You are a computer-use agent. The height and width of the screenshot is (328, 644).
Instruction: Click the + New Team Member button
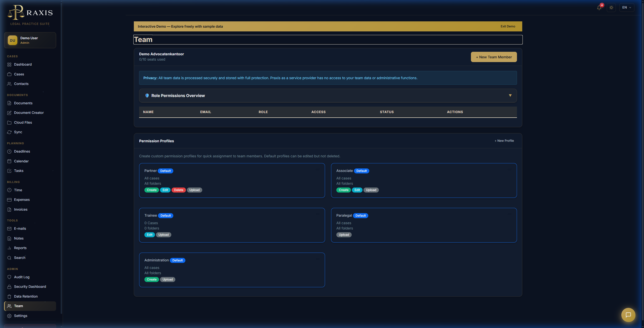click(x=494, y=57)
